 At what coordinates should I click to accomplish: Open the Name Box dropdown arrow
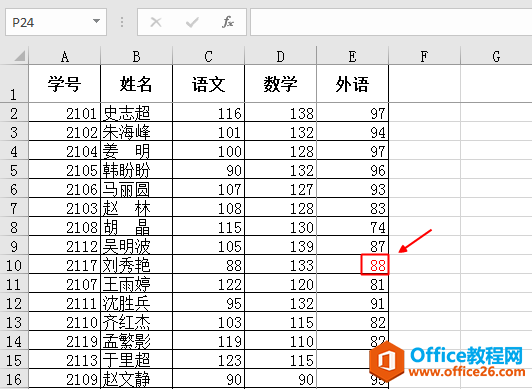point(96,21)
